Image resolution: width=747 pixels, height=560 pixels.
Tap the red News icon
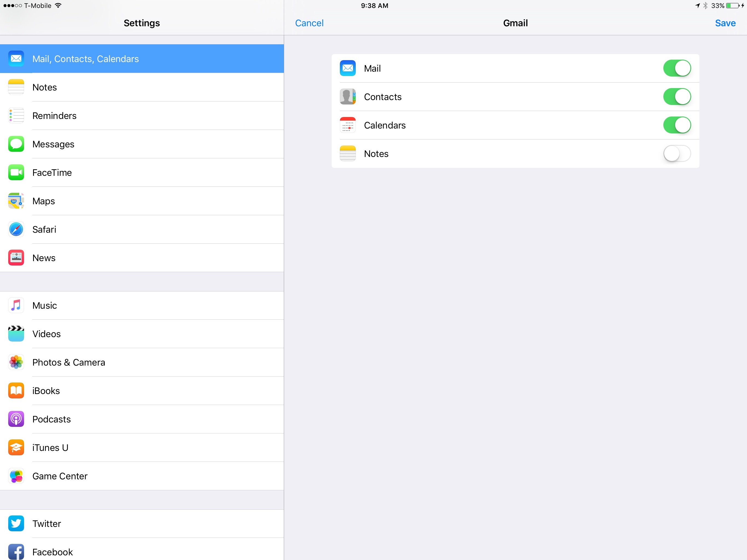(x=16, y=258)
